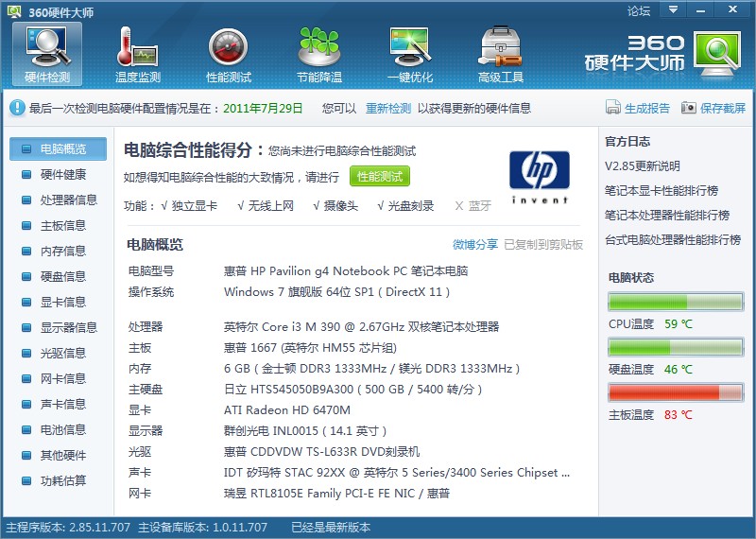The height and width of the screenshot is (539, 756).
Task: Open the 高级工具 toolbox icon
Action: (x=501, y=54)
